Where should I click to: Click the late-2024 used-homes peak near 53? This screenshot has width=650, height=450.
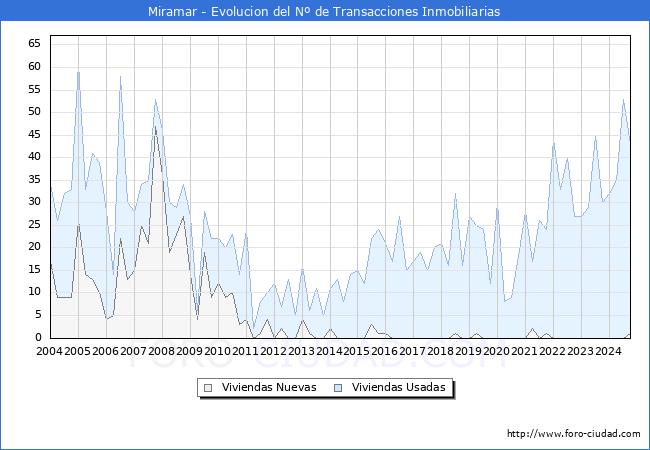623,99
